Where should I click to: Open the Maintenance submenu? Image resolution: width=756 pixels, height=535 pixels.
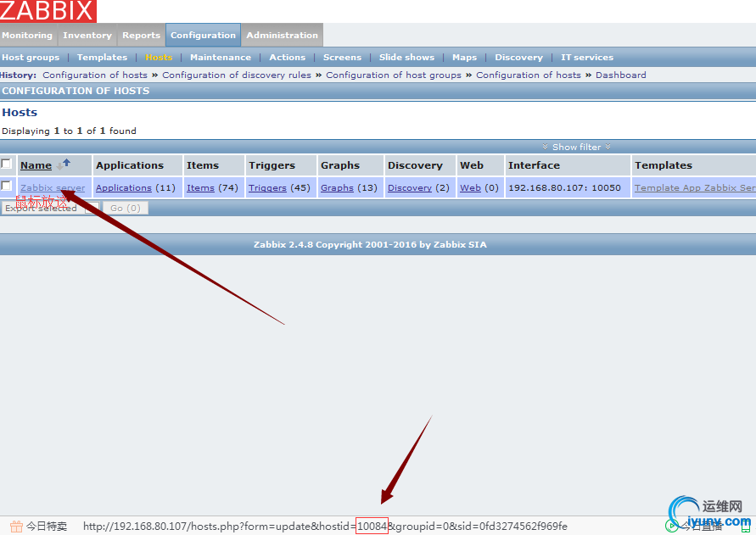[221, 58]
